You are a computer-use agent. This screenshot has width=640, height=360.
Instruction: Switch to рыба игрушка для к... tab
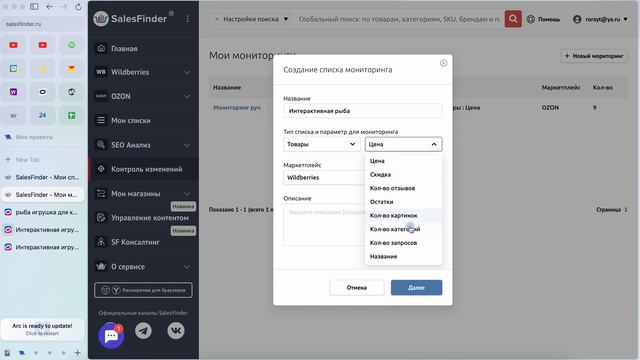42,213
